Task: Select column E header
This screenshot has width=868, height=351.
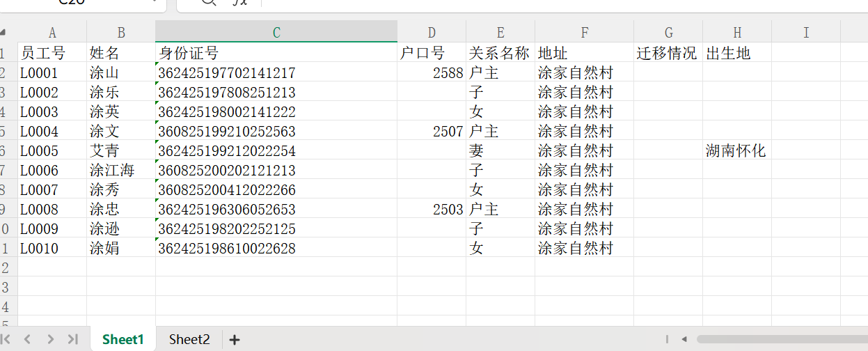Action: (x=500, y=32)
